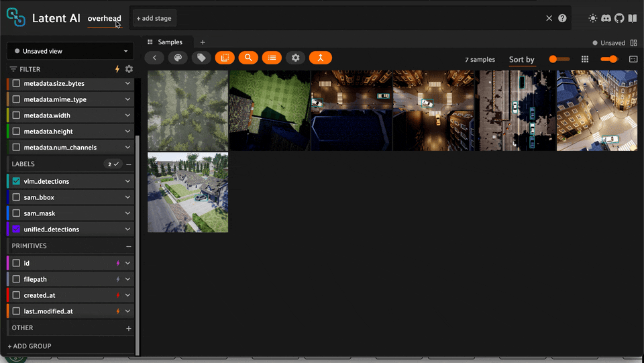Click the + add stage button
The image size is (644, 363).
154,19
